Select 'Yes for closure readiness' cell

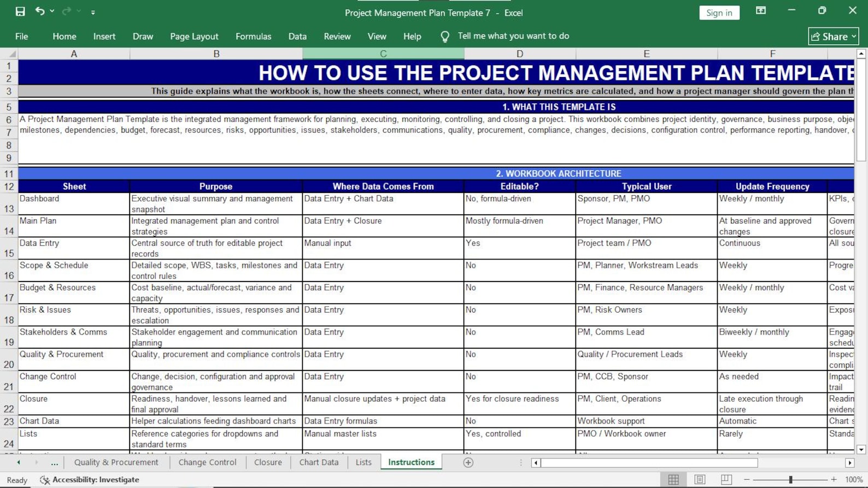pyautogui.click(x=520, y=404)
